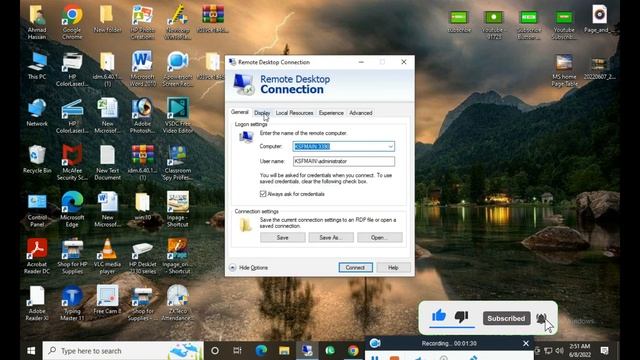
Task: Open VSDC Free Video Editor icon
Action: pyautogui.click(x=178, y=116)
